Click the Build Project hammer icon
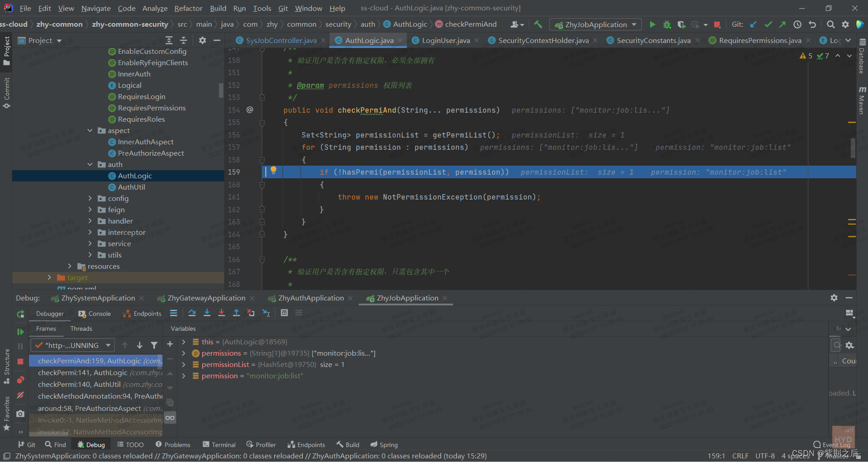 pyautogui.click(x=538, y=24)
